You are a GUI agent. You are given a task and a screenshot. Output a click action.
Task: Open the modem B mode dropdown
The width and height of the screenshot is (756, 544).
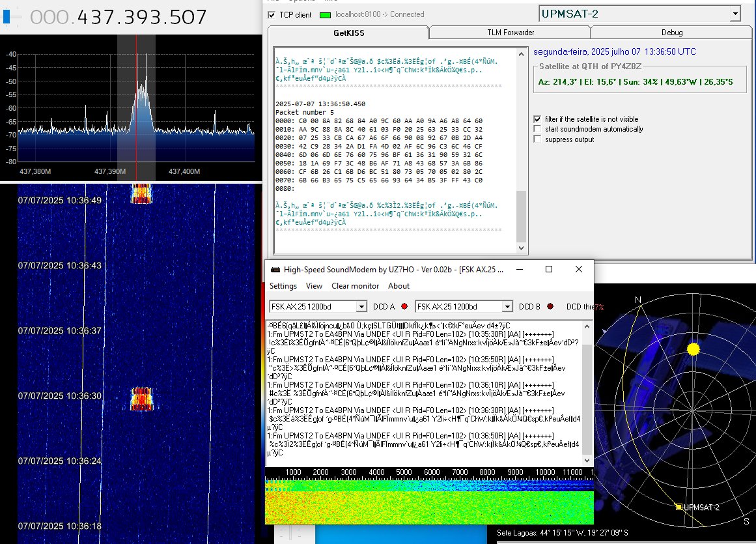[507, 306]
